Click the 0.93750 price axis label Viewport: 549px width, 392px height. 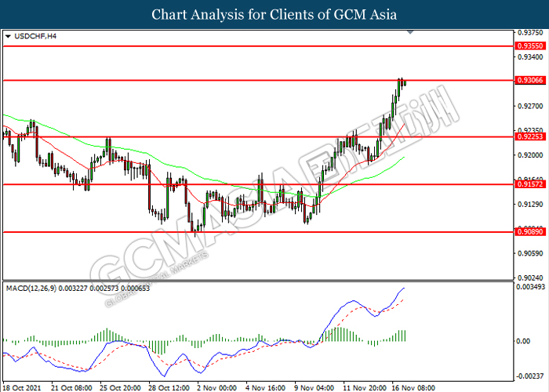pos(530,33)
